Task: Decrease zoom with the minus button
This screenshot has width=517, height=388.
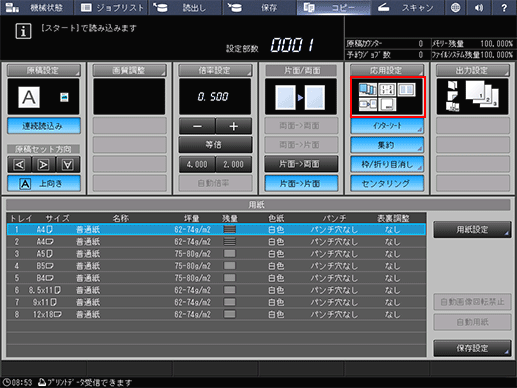Action: [x=197, y=126]
